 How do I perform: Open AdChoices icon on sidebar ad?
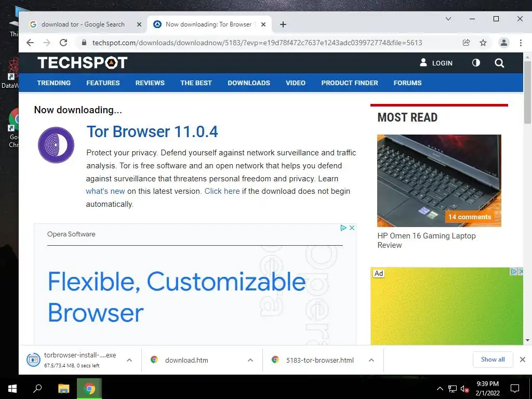[514, 271]
